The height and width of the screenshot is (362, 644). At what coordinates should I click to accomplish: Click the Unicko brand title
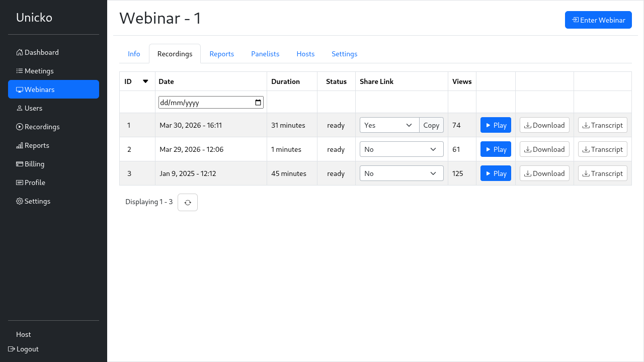(34, 18)
